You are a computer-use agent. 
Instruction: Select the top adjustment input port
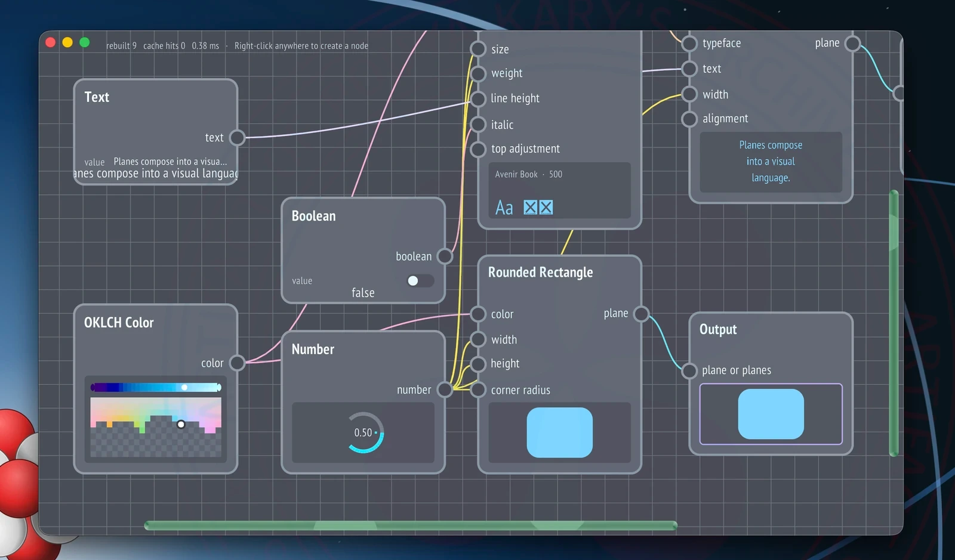click(478, 149)
